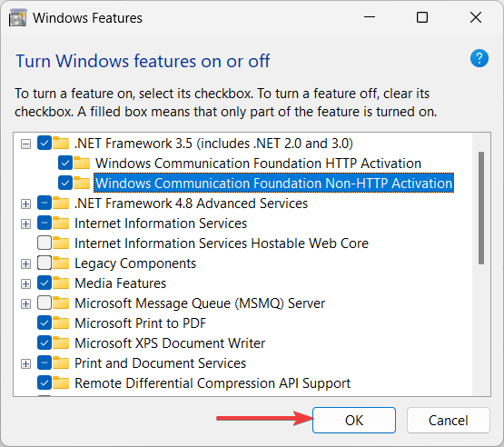Viewport: 504px width, 447px height.
Task: Expand the Print and Document Services node
Action: tap(25, 363)
